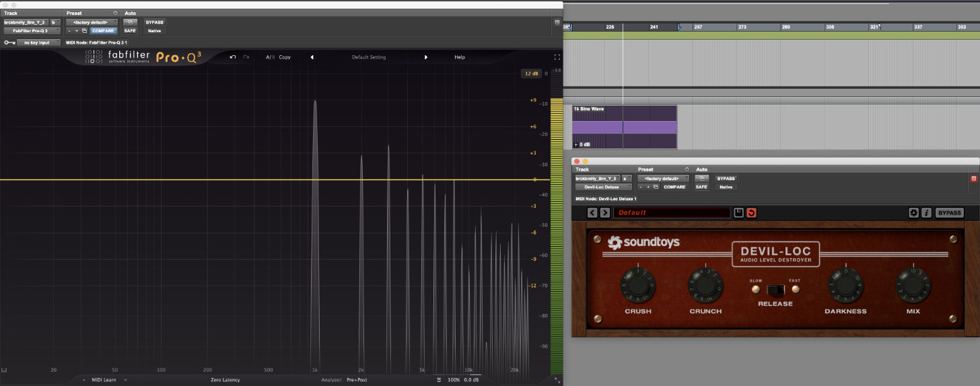Click Devil-Loc header automation enable icon
The height and width of the screenshot is (386, 980).
[701, 178]
